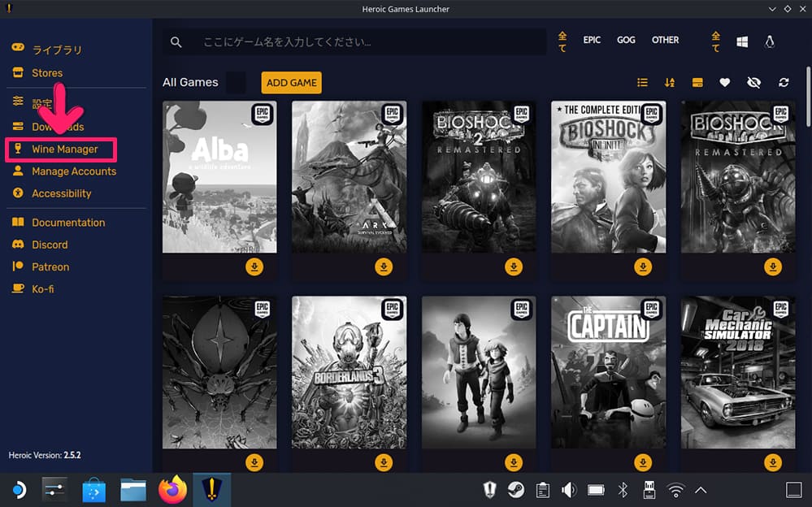Screen dimensions: 812x507
Task: Click the Downloads icon in the sidebar
Action: coord(18,127)
